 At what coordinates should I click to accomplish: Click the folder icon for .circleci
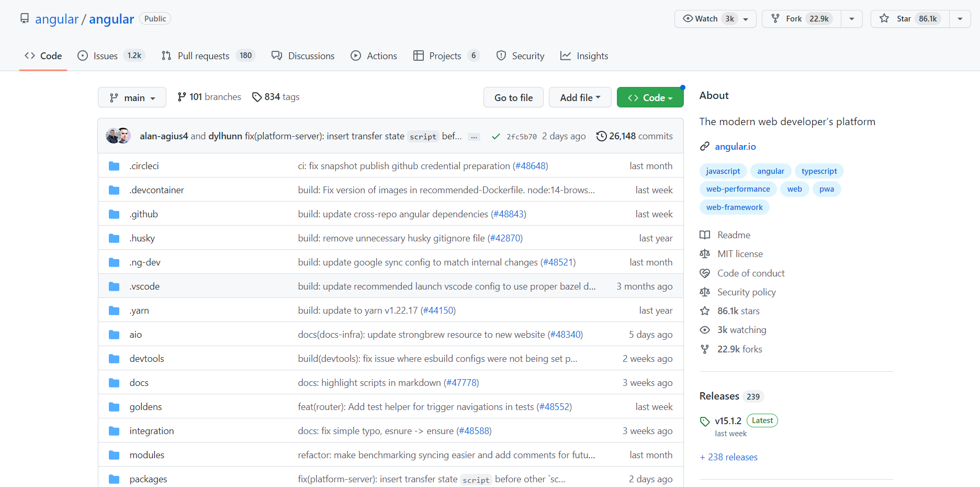click(114, 166)
